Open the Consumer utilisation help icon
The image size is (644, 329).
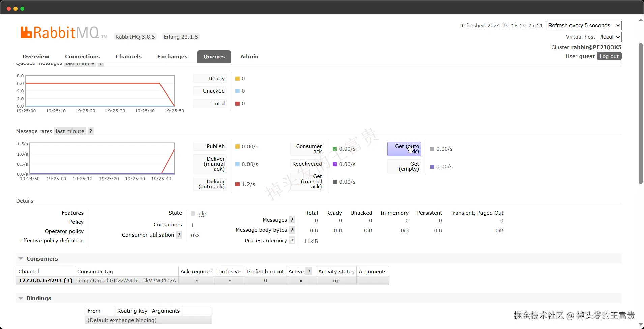179,235
